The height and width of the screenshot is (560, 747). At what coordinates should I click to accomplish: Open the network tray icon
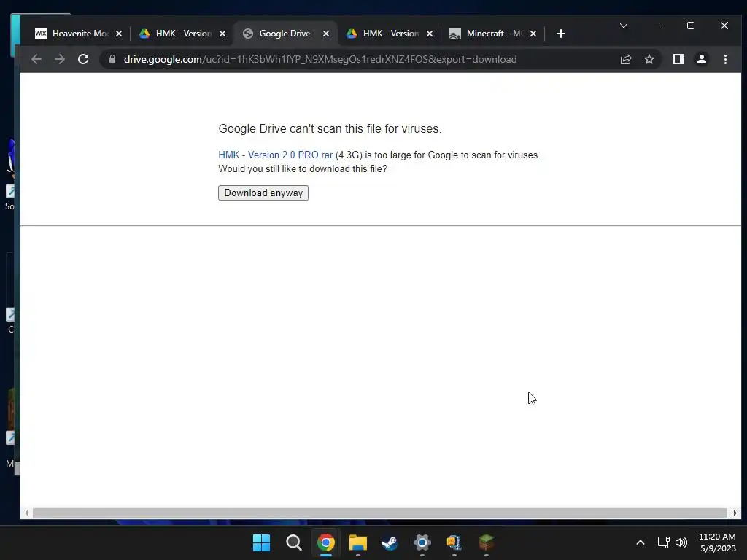coord(664,542)
